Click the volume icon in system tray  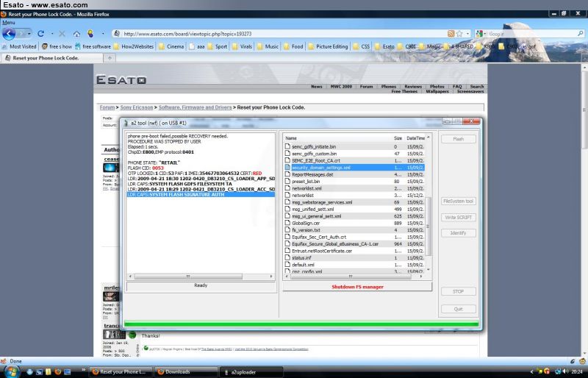point(565,371)
